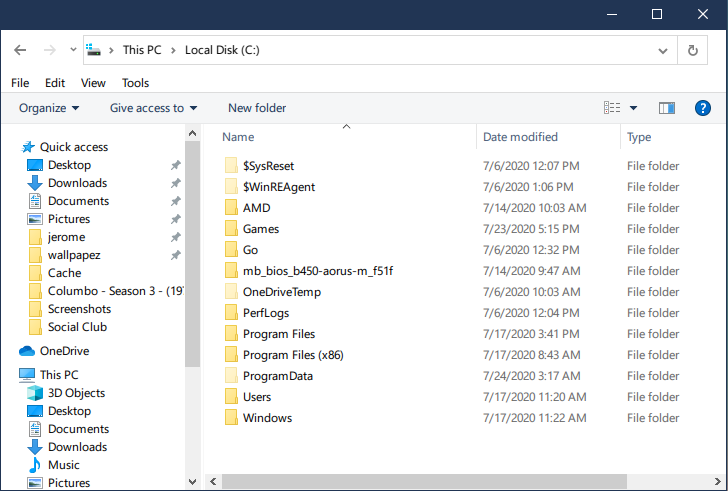Open the File menu
Screen dimensions: 728x491
pyautogui.click(x=20, y=83)
